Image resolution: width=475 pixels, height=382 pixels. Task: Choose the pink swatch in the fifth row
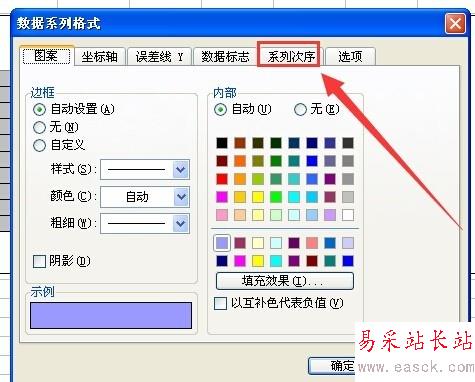click(222, 215)
